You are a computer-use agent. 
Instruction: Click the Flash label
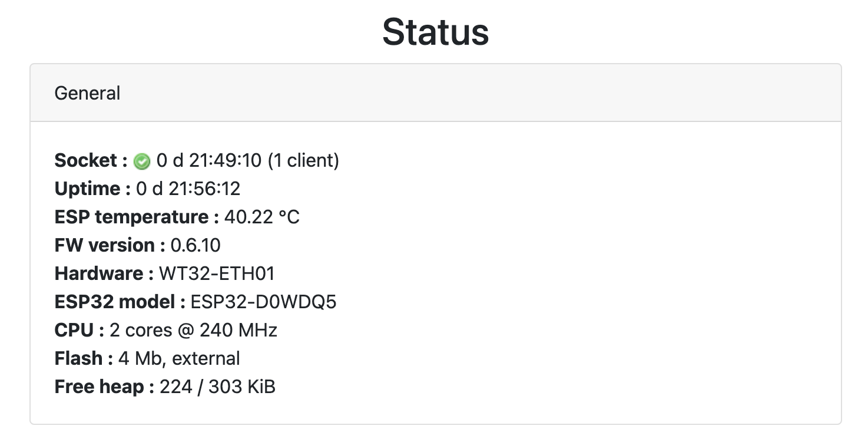click(84, 358)
